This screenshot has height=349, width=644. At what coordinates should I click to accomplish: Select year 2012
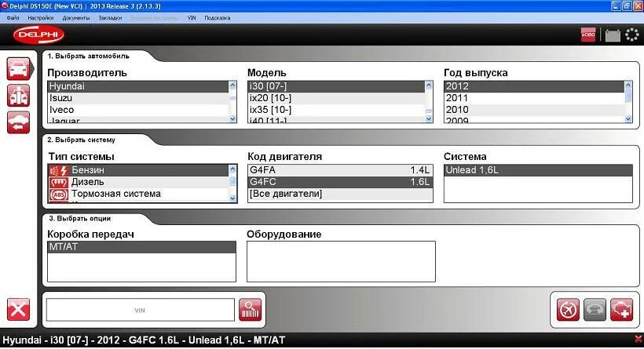[534, 86]
